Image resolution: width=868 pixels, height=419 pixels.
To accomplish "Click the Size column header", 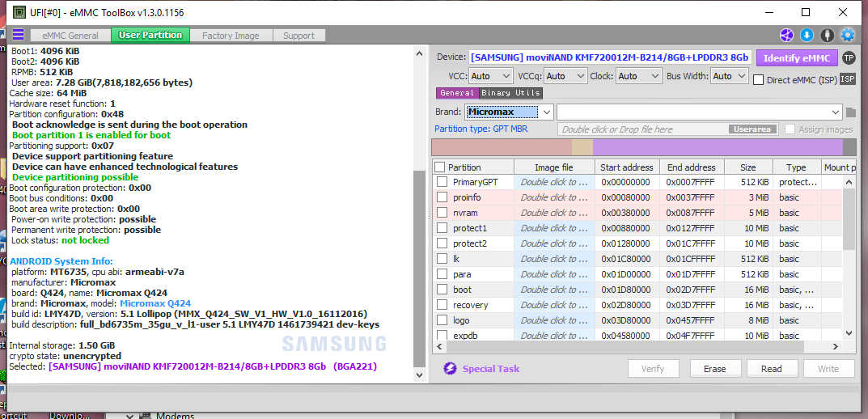I will [747, 167].
